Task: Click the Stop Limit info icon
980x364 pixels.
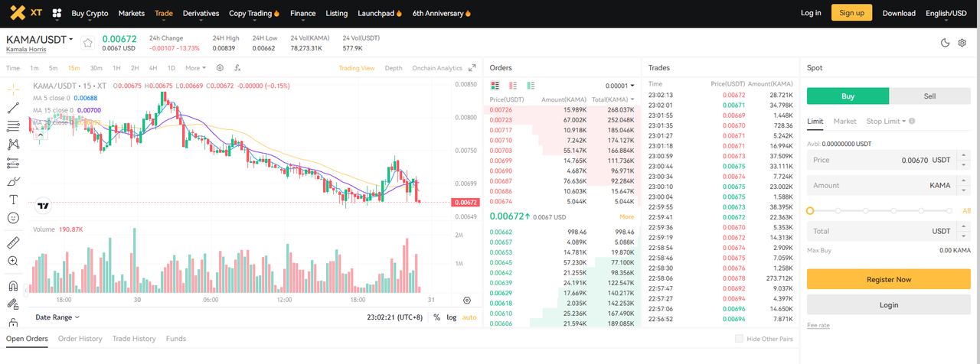Action: 912,121
